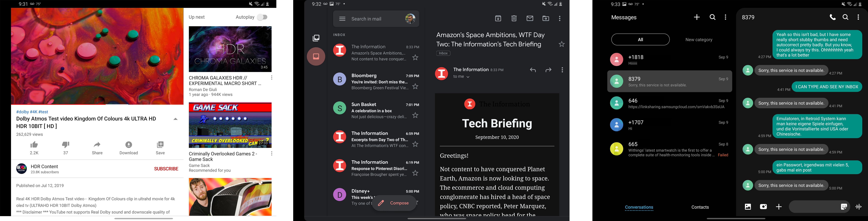Archive the open email

pyautogui.click(x=498, y=18)
